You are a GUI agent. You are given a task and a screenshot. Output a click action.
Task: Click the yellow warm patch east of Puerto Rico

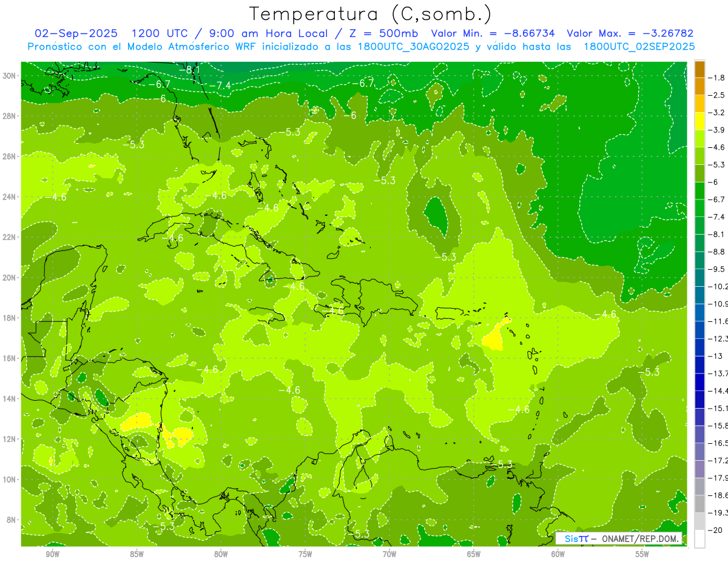496,336
